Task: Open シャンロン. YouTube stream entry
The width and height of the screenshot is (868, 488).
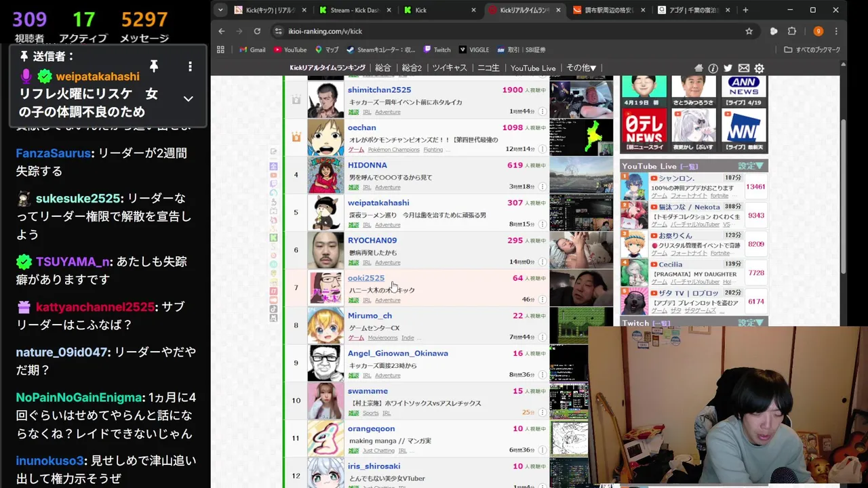Action: (x=694, y=187)
